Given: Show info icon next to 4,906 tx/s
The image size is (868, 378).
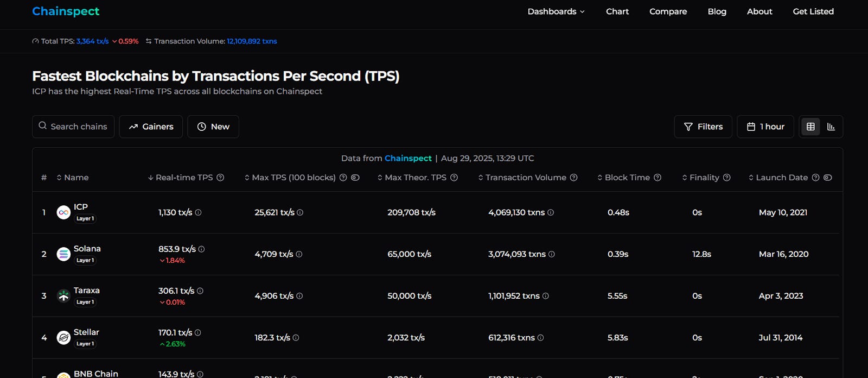Looking at the screenshot, I should (299, 296).
